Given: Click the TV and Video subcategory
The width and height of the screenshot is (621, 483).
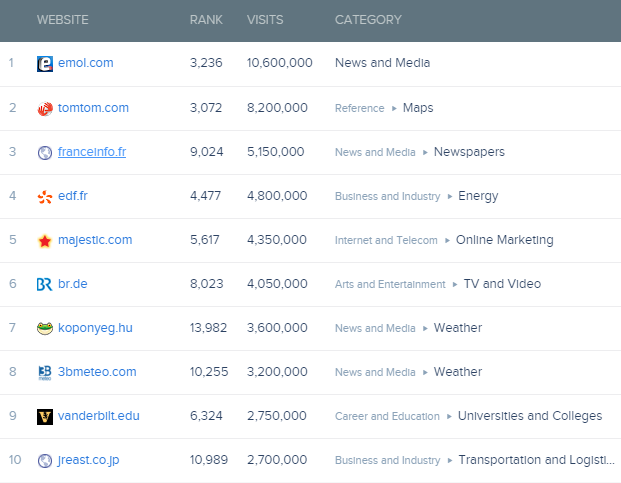Looking at the screenshot, I should click(x=502, y=284).
